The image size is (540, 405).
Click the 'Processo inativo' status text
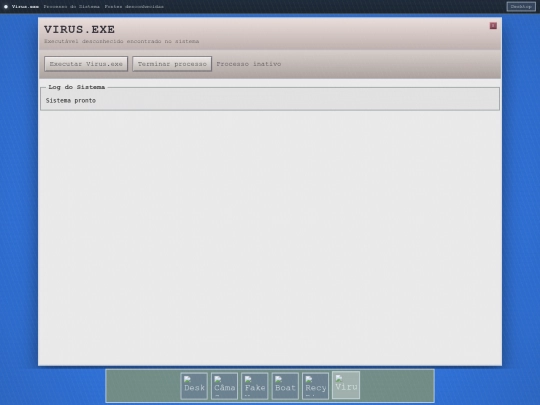click(x=249, y=64)
